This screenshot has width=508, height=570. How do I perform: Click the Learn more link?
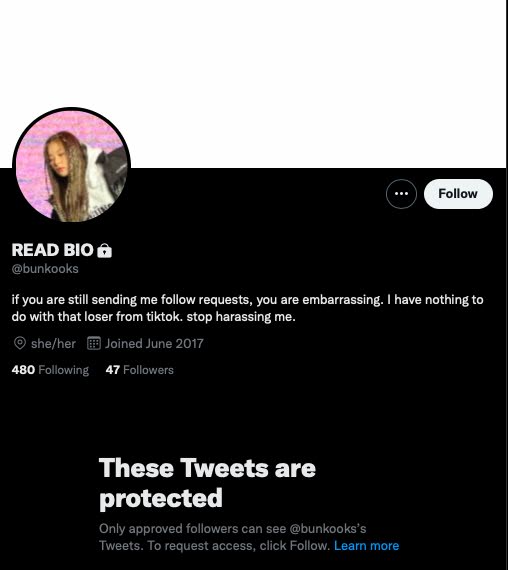367,546
